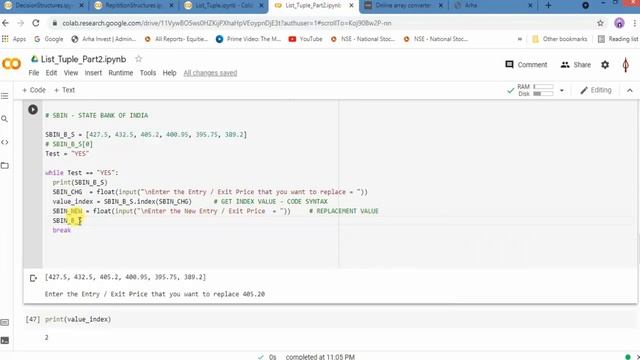Switch to List_Tuple.ipynb tab
The image size is (640, 360).
coord(223,6)
